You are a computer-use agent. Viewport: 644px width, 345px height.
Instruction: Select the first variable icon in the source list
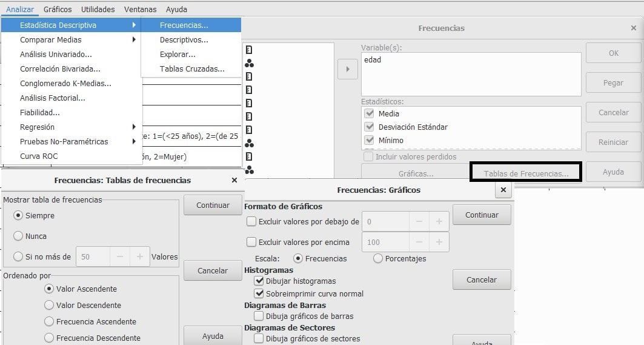pos(249,50)
